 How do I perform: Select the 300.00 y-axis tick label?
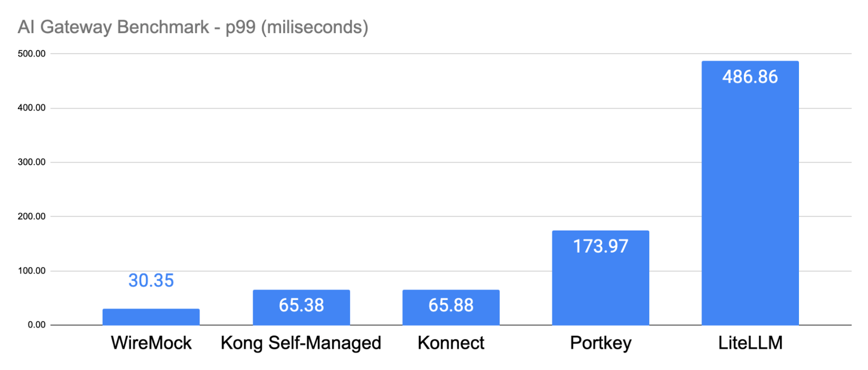point(32,162)
